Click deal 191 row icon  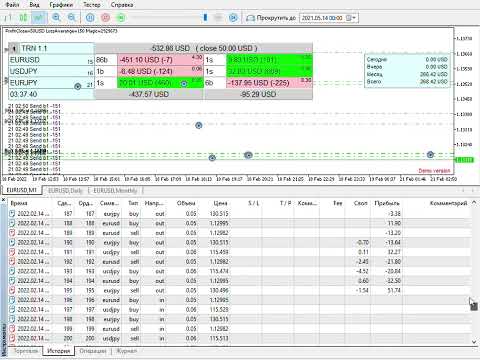12,252
